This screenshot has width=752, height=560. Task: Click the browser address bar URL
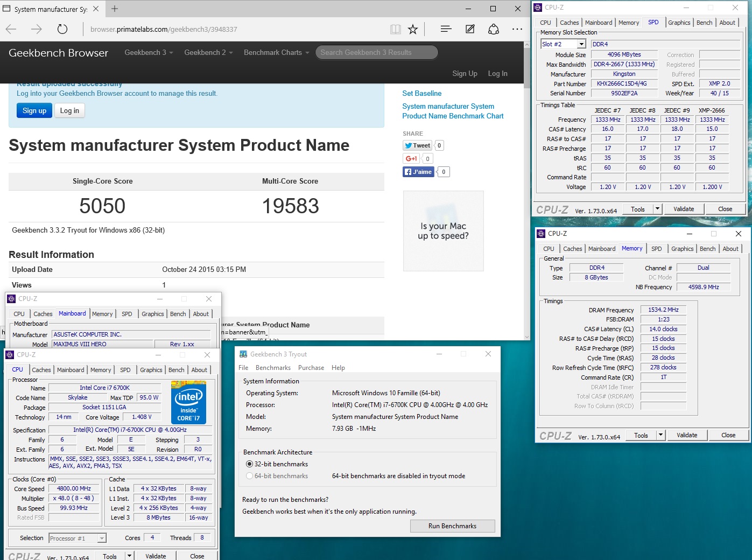[164, 30]
